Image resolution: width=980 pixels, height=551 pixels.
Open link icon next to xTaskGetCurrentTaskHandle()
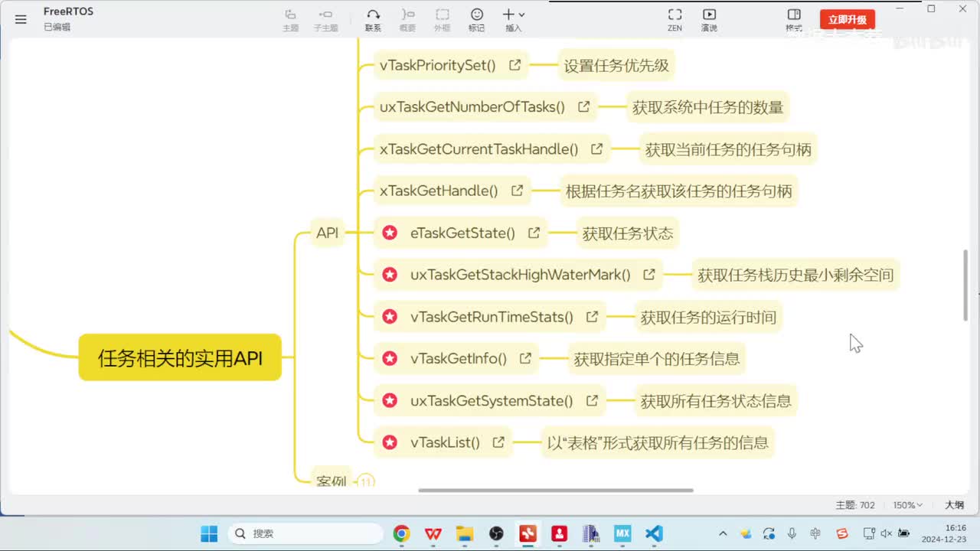pyautogui.click(x=597, y=148)
